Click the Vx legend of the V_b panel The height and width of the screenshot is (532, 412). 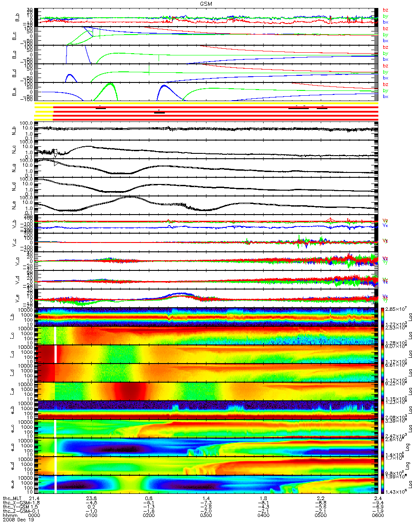(x=385, y=225)
